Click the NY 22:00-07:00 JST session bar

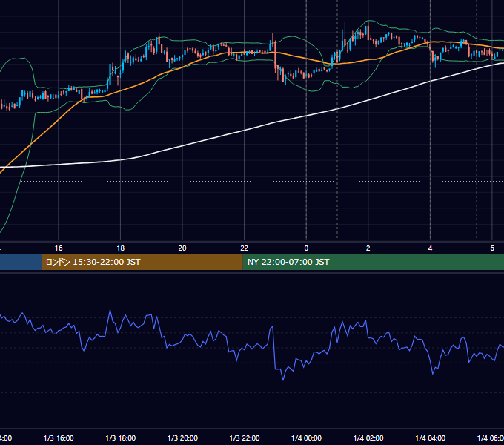pyautogui.click(x=373, y=262)
